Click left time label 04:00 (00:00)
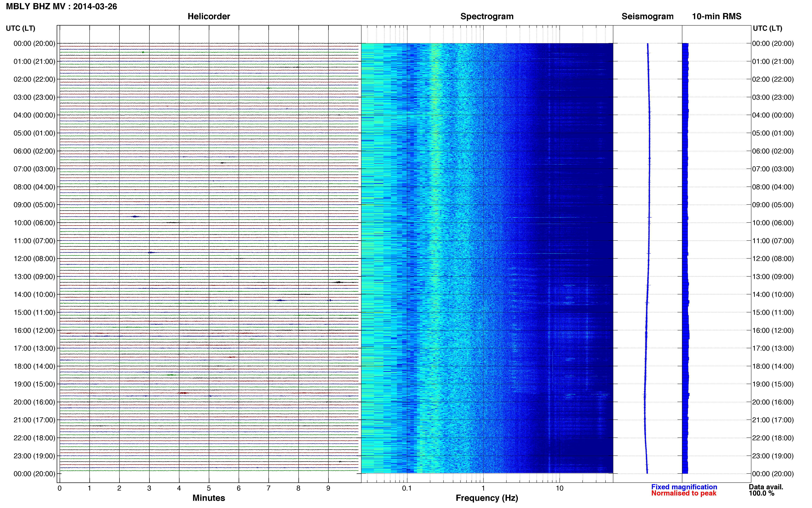This screenshot has height=508, width=812. point(34,115)
